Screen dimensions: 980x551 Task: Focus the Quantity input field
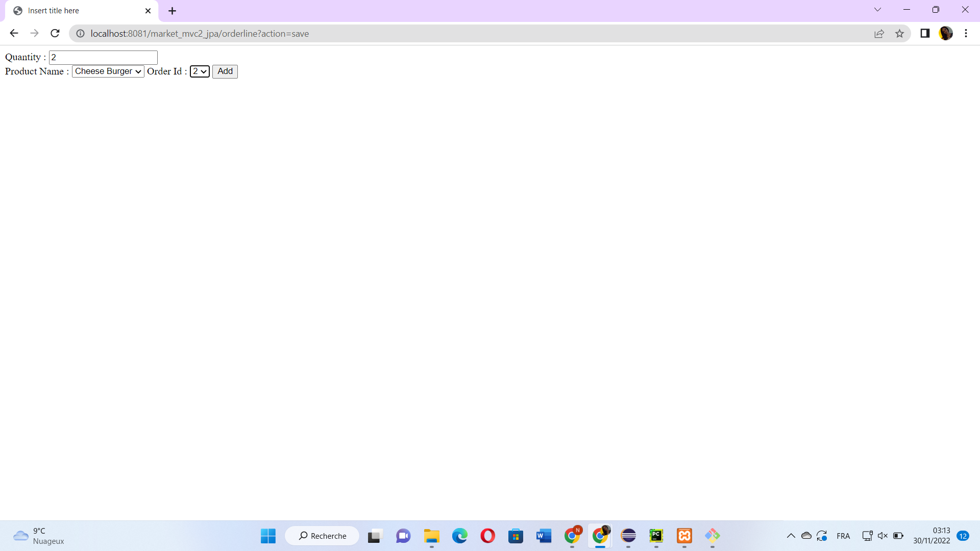tap(103, 57)
